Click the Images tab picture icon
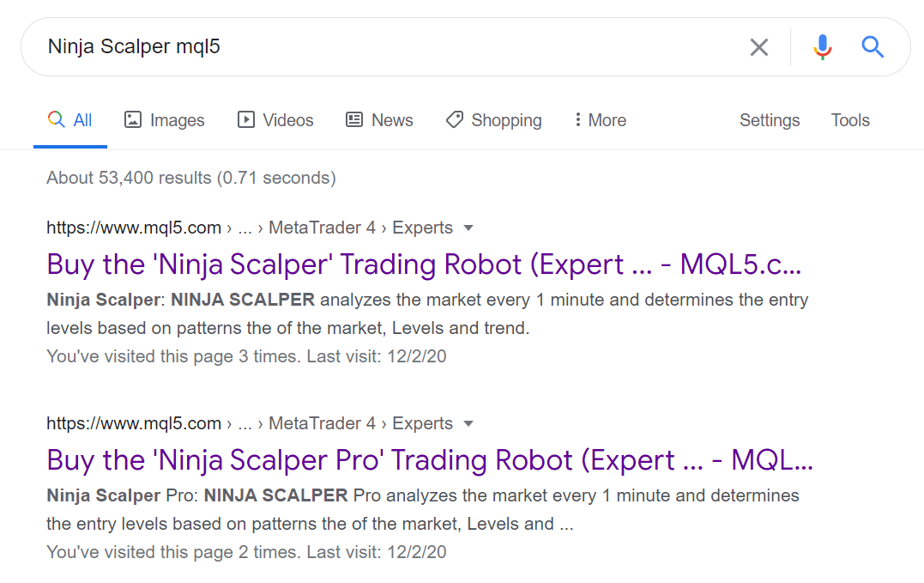 [133, 119]
